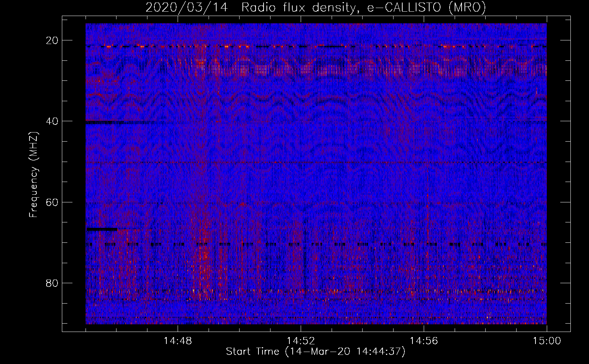Click the 'Frequency (MHZ)' axis label
The height and width of the screenshot is (364, 589).
[x=33, y=175]
